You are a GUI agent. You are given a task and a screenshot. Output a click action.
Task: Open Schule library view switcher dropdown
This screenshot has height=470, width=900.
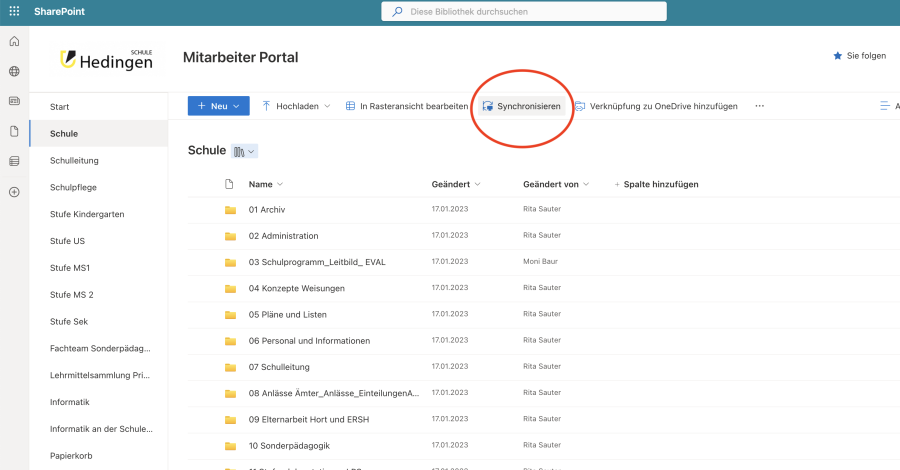pos(244,151)
